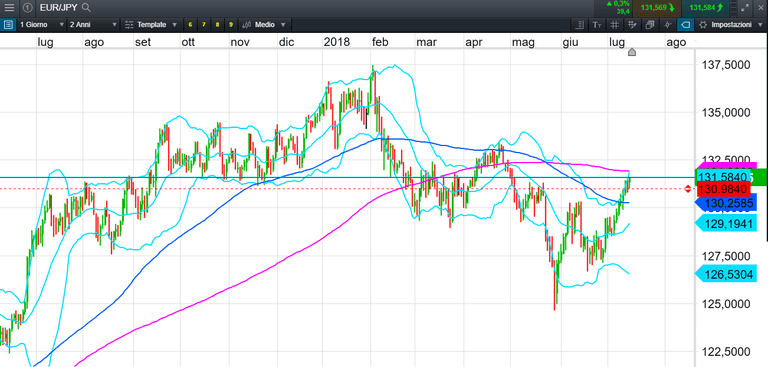
Task: Select preset number 9
Action: click(x=231, y=24)
